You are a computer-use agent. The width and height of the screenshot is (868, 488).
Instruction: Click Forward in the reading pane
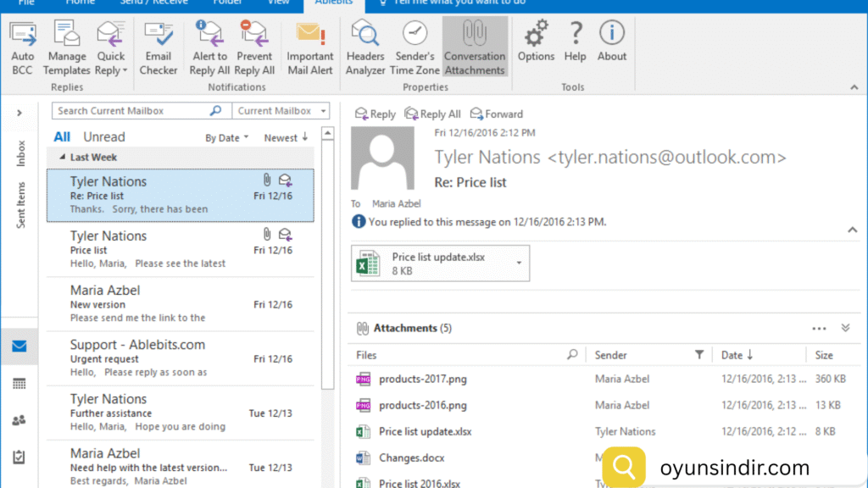click(x=497, y=114)
